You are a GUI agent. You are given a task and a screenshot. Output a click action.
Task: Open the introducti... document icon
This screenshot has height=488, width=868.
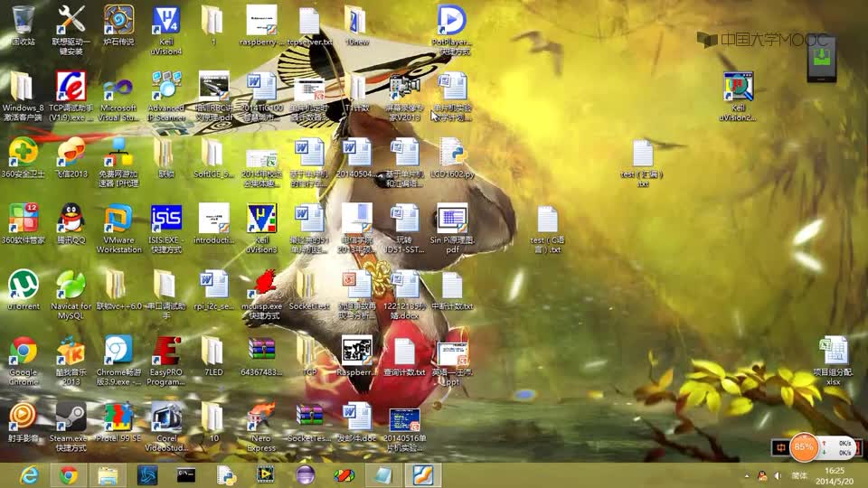(x=213, y=223)
